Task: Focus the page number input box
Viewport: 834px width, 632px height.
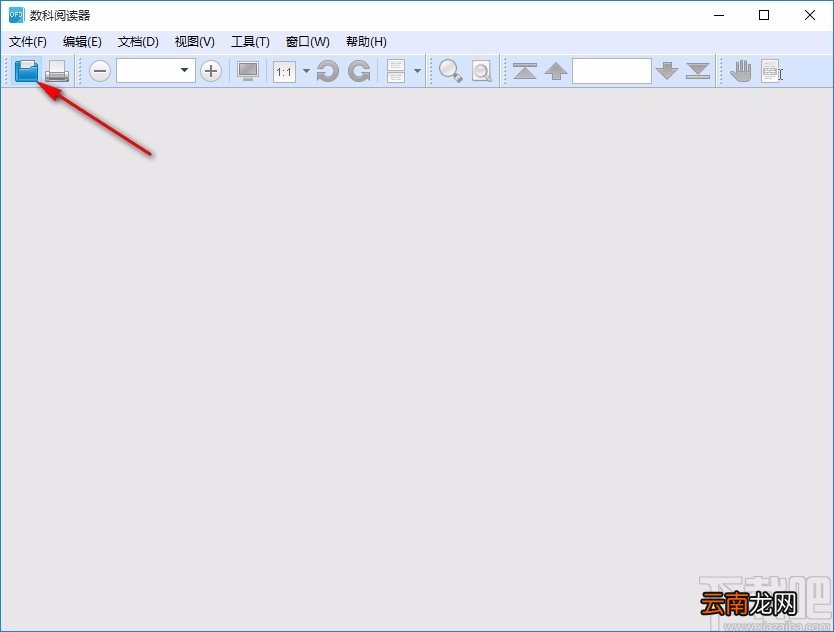Action: (612, 71)
